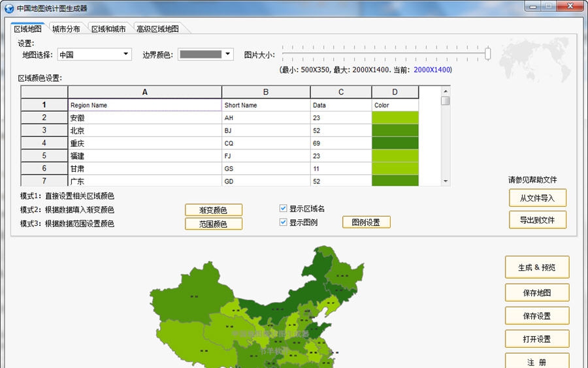Open the 高级区域地图 tab
Image resolution: width=588 pixels, height=368 pixels.
tap(158, 29)
